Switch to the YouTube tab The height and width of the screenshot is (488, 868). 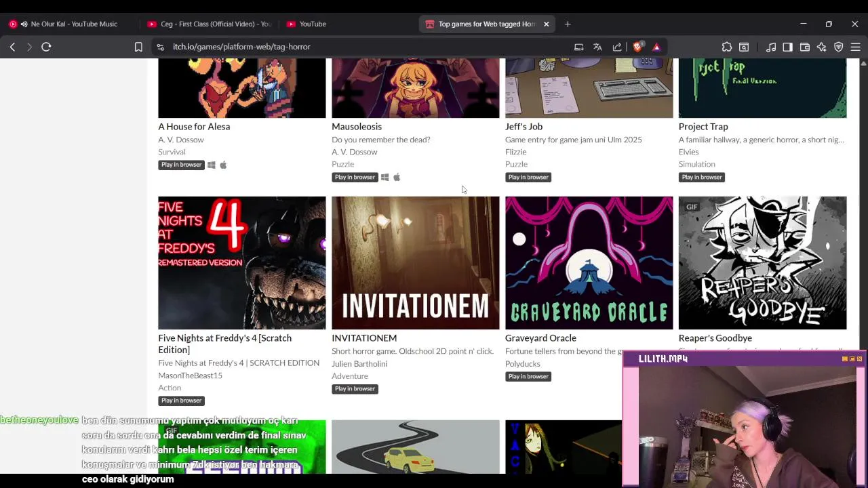coord(348,24)
